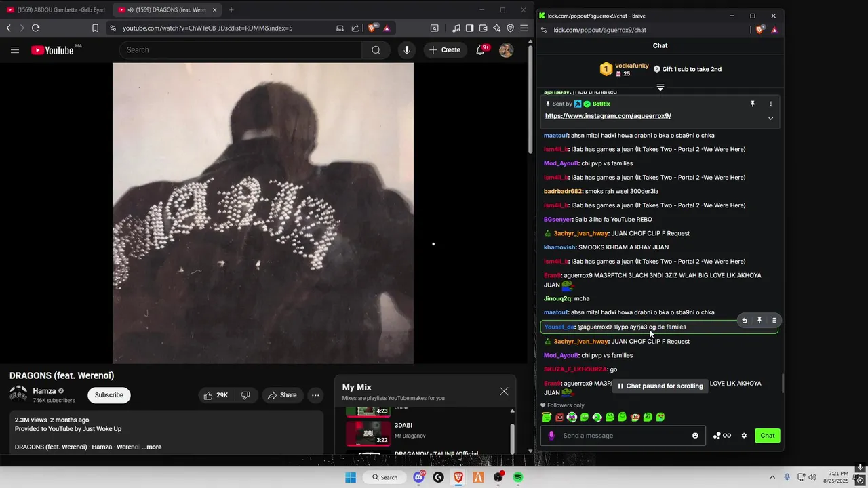The width and height of the screenshot is (868, 488).
Task: Close the My Mix playlist panel
Action: pyautogui.click(x=504, y=391)
